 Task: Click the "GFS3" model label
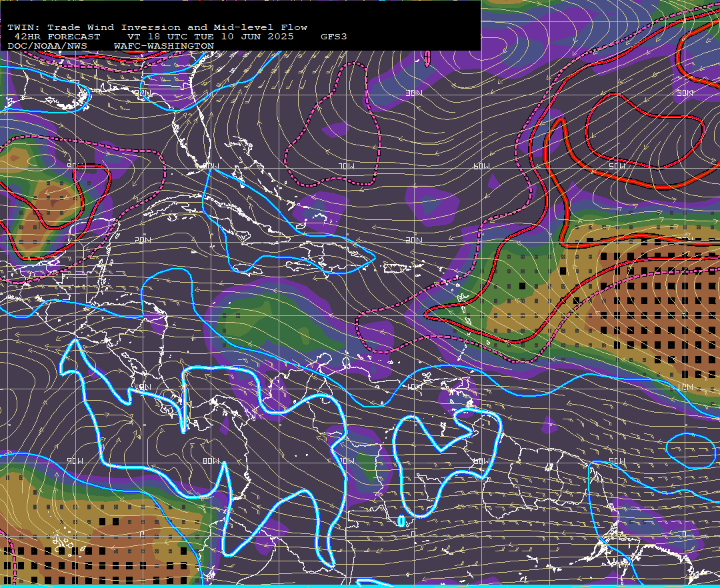click(334, 37)
